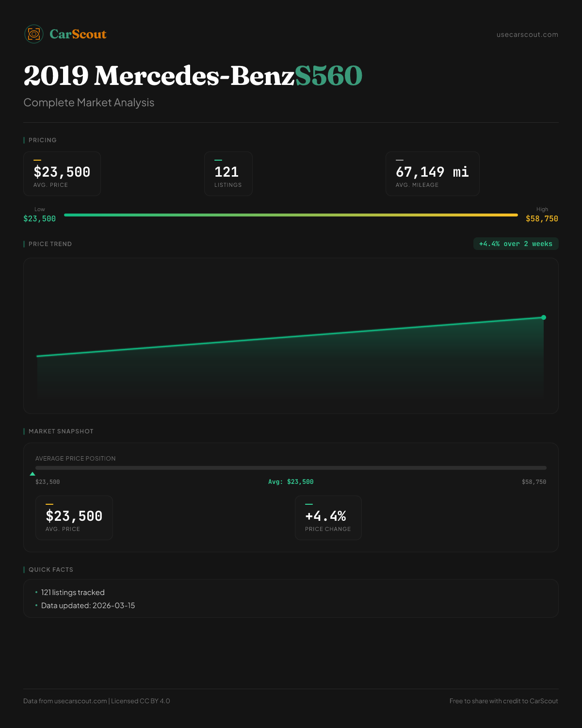The image size is (582, 728).
Task: Click the Avg: $23,500 green label
Action: pos(291,482)
